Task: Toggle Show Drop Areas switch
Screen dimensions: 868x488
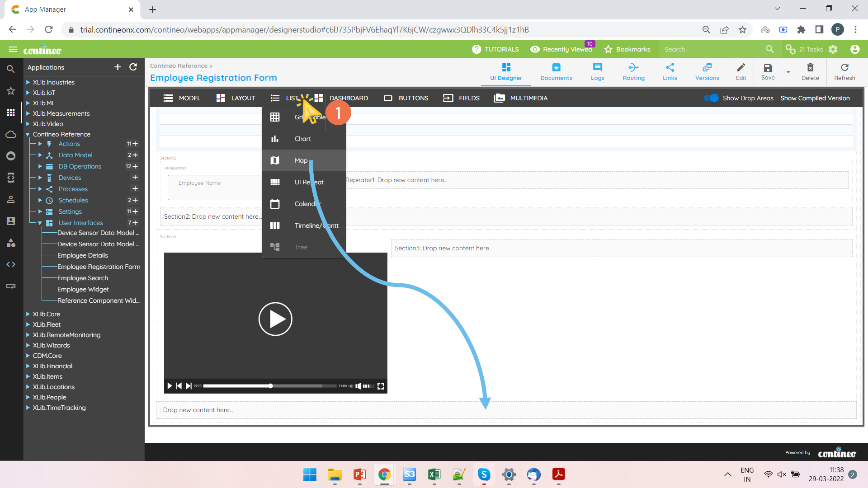Action: [711, 98]
